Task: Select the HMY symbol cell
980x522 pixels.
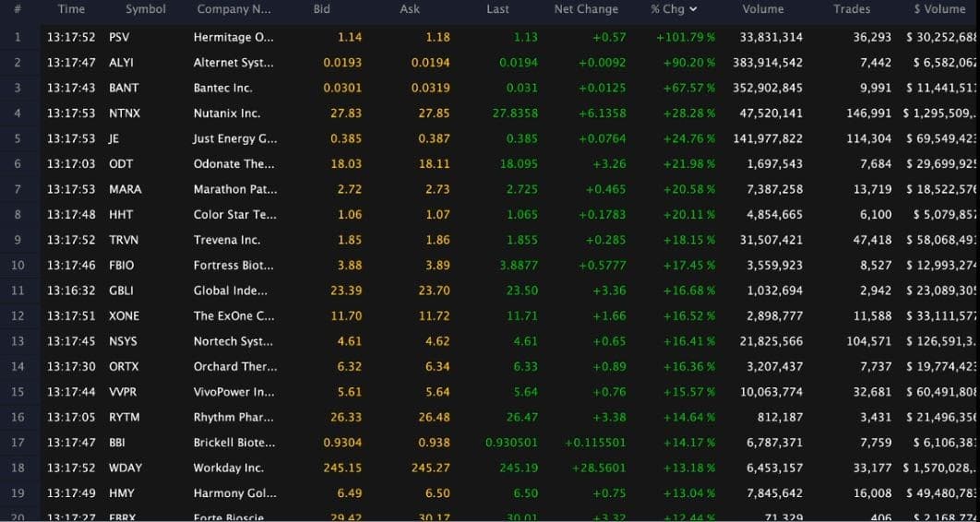Action: [x=121, y=493]
